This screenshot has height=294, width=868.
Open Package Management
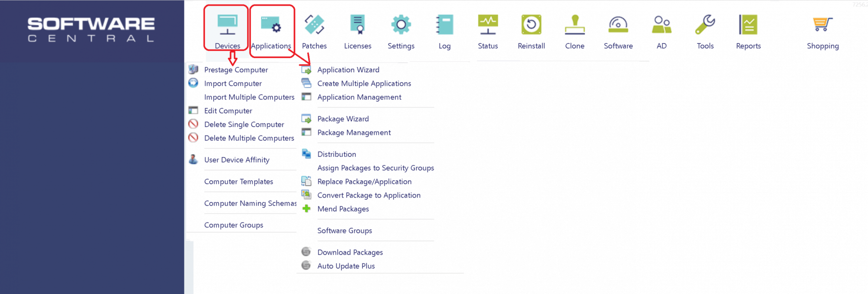(354, 132)
